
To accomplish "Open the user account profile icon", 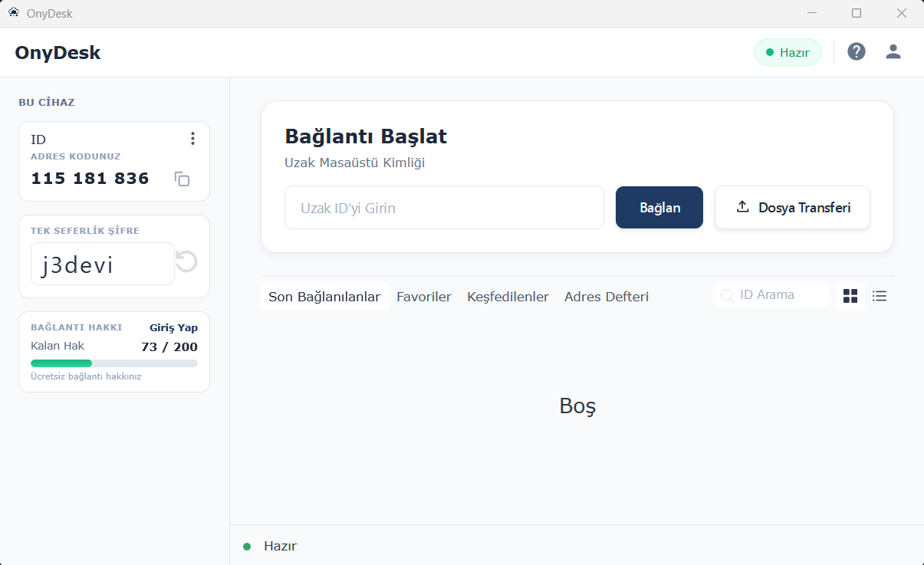I will (893, 51).
